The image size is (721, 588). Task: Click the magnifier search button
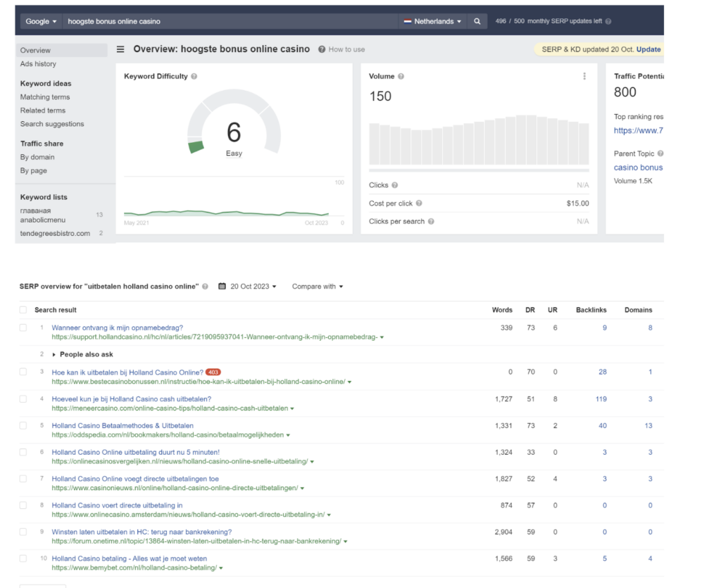[477, 21]
